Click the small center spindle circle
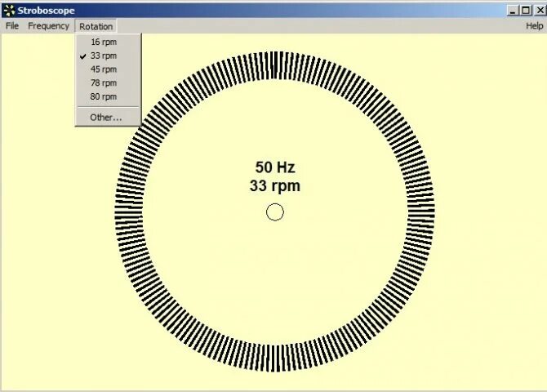The width and height of the screenshot is (547, 392). click(275, 212)
